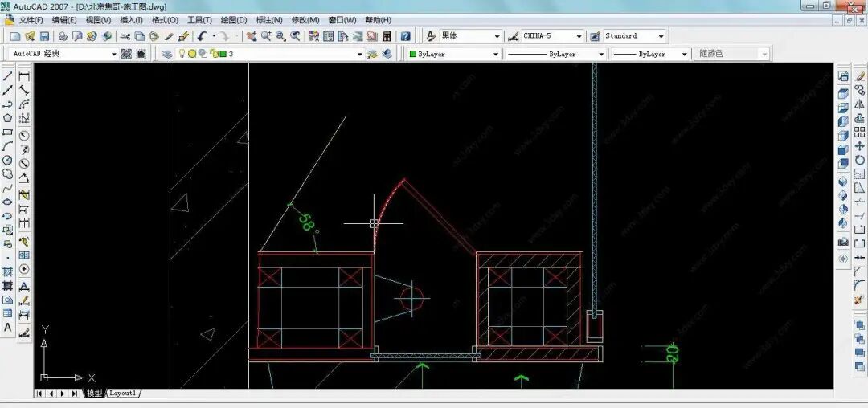Click the Zoom window icon
This screenshot has width=868, height=408.
click(280, 36)
